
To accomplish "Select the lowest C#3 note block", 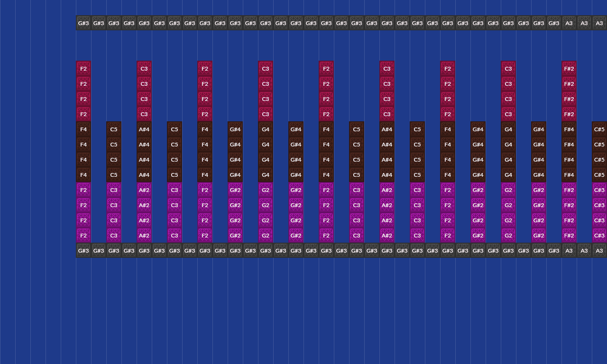I will (x=599, y=236).
